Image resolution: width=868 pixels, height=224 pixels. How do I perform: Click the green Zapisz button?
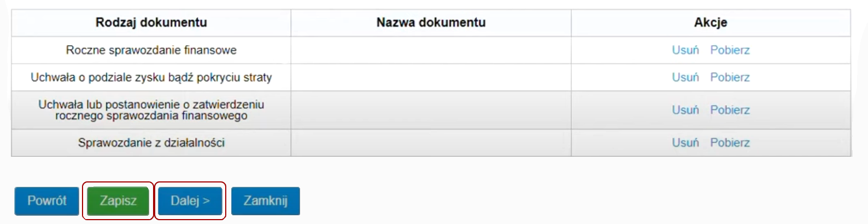click(118, 201)
